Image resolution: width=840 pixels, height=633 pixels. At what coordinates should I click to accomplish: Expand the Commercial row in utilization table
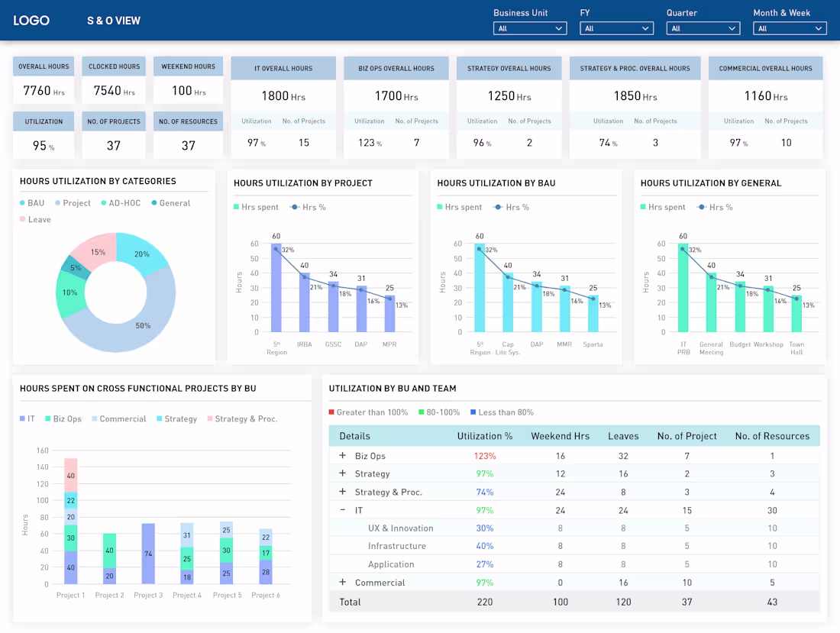tap(341, 583)
